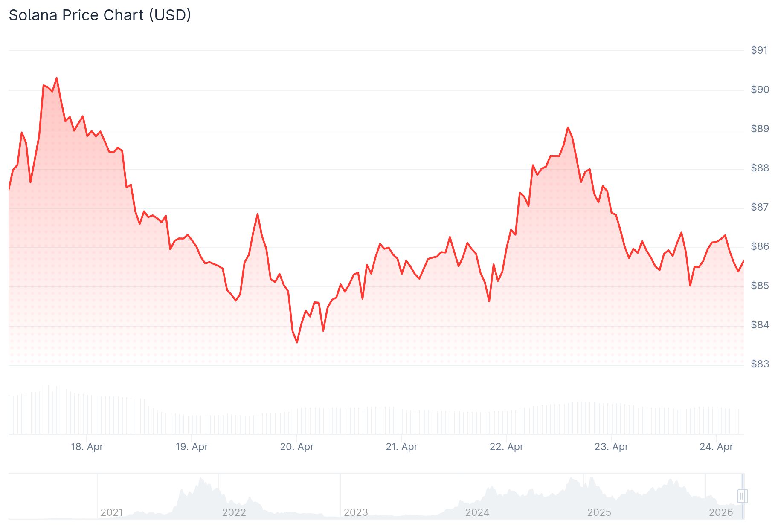The height and width of the screenshot is (532, 778).
Task: Click the Solana Price Chart (USD) title
Action: pos(100,15)
